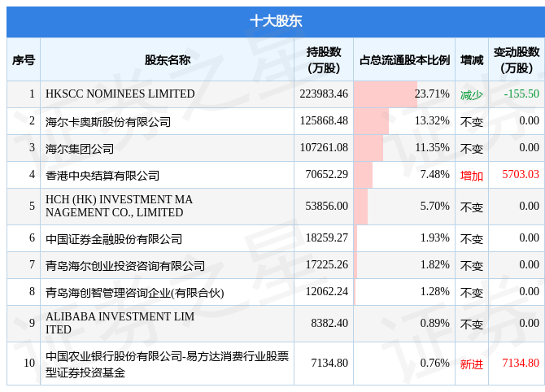The image size is (545, 392).
Task: Open ALIBABA INVESTMENT LIMITED shareholder entry
Action: (120, 323)
